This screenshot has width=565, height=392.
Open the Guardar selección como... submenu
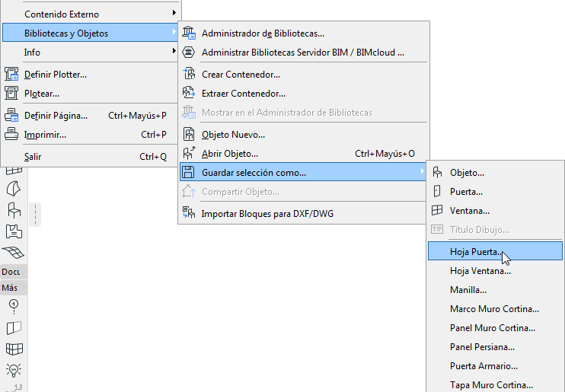pos(303,172)
